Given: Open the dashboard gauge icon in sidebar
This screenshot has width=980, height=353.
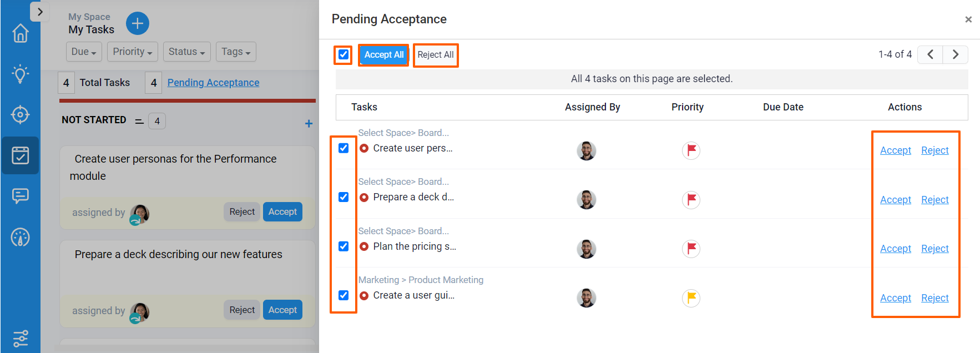Looking at the screenshot, I should click(20, 237).
